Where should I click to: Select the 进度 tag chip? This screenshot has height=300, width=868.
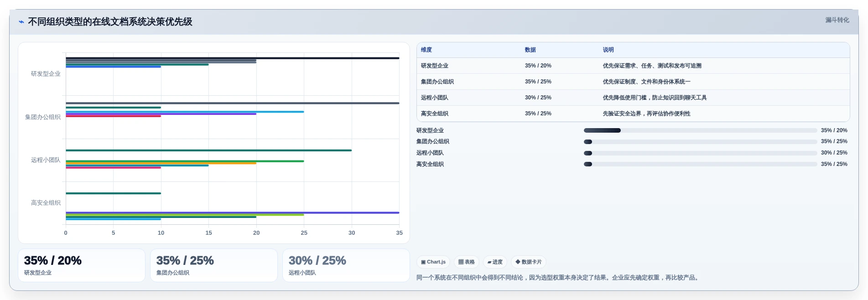[x=495, y=262]
